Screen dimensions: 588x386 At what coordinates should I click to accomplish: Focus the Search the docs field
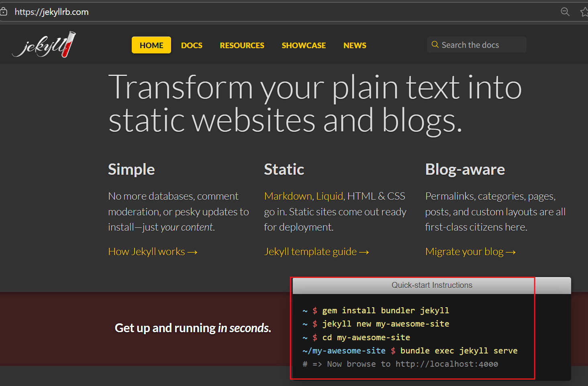(477, 45)
